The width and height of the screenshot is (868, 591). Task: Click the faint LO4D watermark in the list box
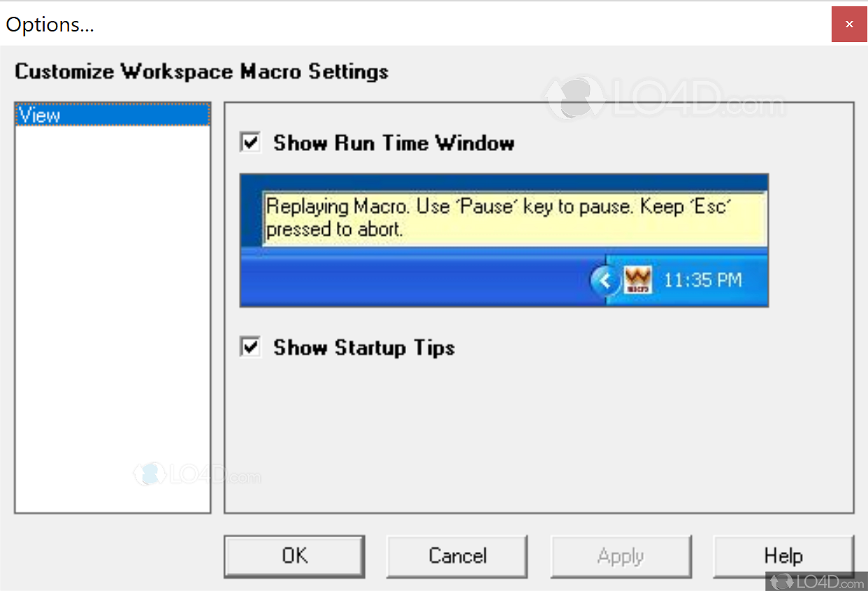click(x=197, y=475)
